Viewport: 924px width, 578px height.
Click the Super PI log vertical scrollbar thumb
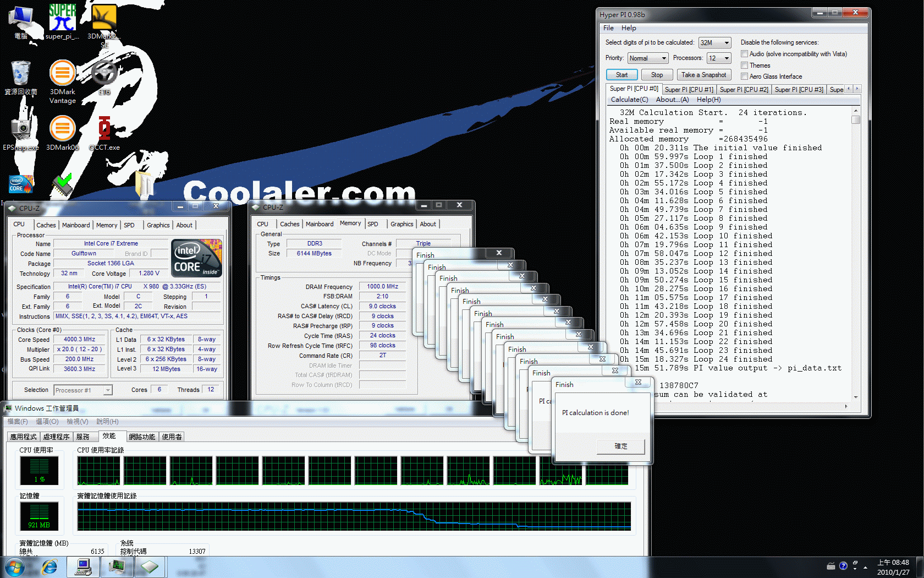click(x=855, y=119)
